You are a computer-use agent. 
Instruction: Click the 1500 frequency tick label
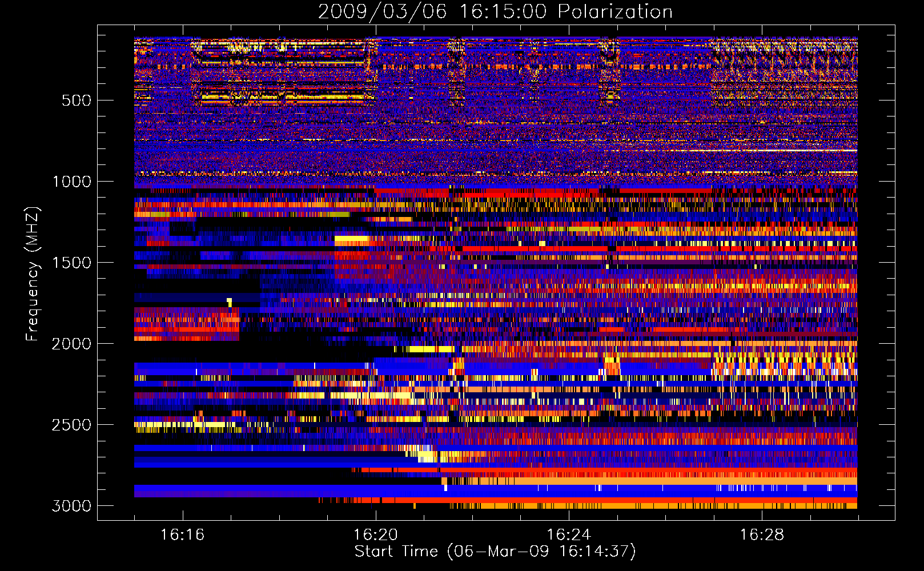(71, 263)
